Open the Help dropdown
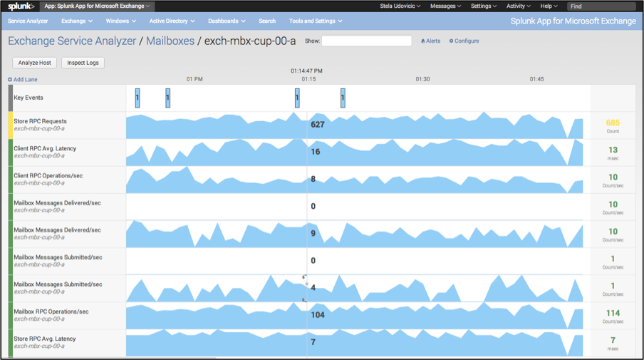Screen dimensions: 644x360 549,6
